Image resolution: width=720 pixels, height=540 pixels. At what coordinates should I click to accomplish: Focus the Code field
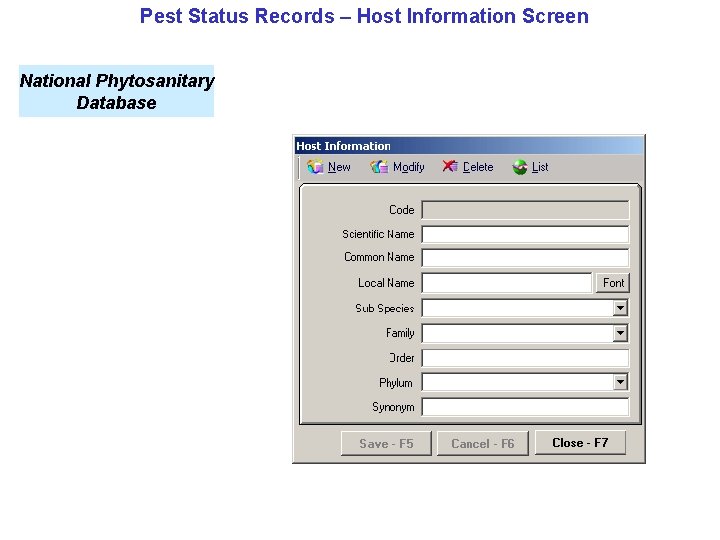[525, 210]
